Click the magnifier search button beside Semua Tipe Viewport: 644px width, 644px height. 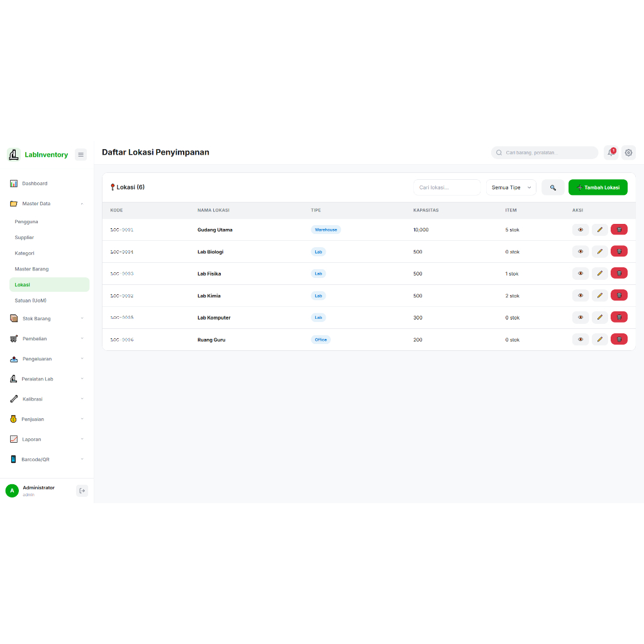553,187
